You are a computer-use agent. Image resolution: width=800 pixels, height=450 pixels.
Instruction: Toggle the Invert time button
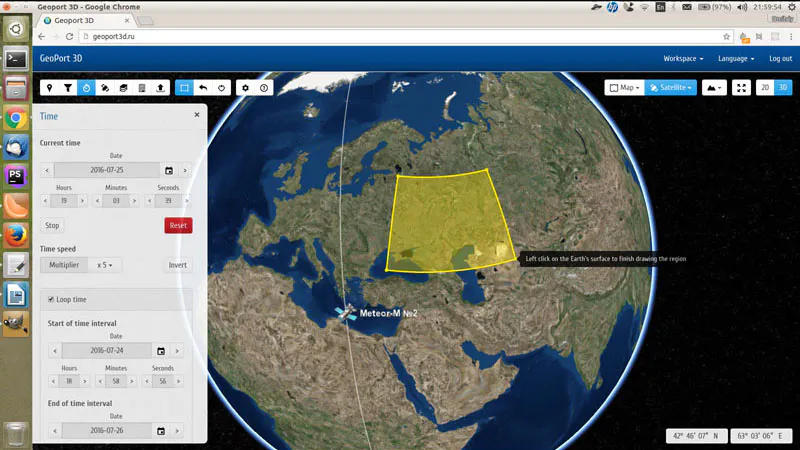[x=178, y=265]
